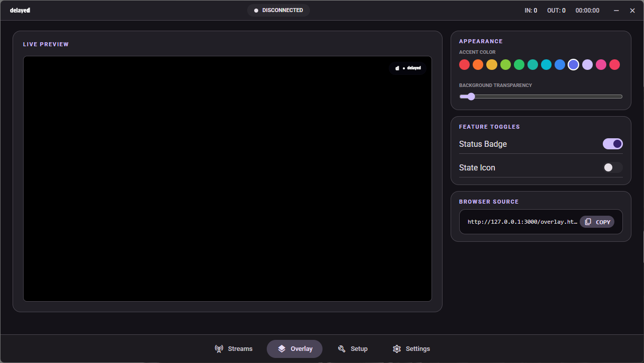This screenshot has width=644, height=363.
Task: Click the State Icon label
Action: click(477, 167)
